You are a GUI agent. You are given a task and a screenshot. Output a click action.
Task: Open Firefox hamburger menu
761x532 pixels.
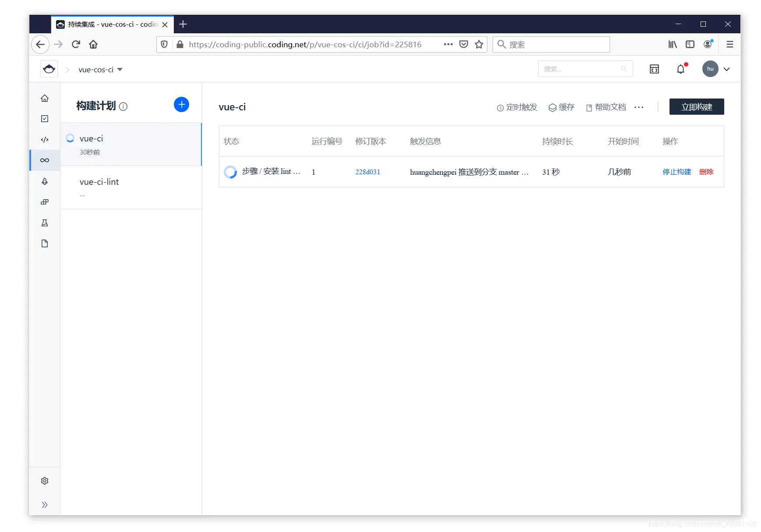(730, 44)
